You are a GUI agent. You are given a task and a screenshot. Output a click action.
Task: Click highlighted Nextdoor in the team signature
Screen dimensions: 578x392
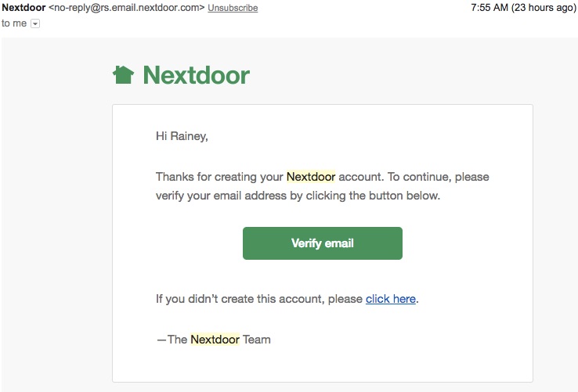click(x=215, y=340)
